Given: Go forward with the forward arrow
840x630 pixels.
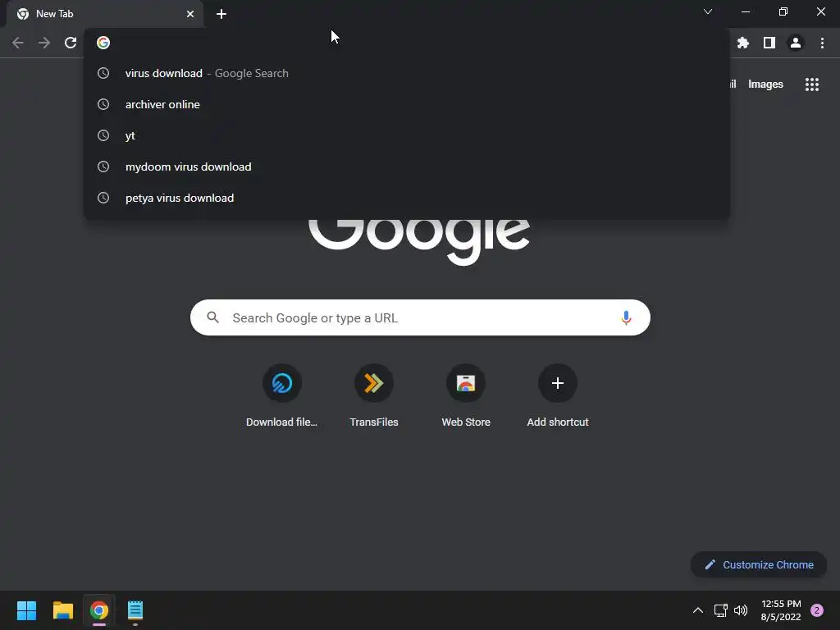Looking at the screenshot, I should 44,43.
